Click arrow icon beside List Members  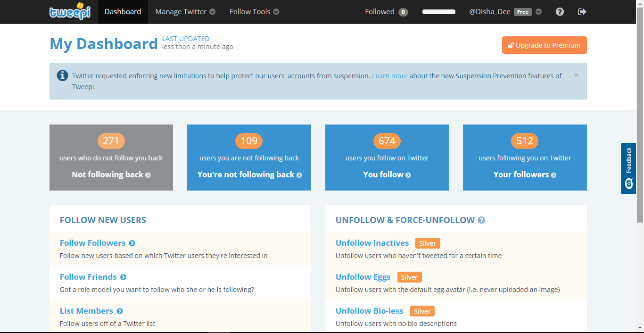pyautogui.click(x=120, y=311)
